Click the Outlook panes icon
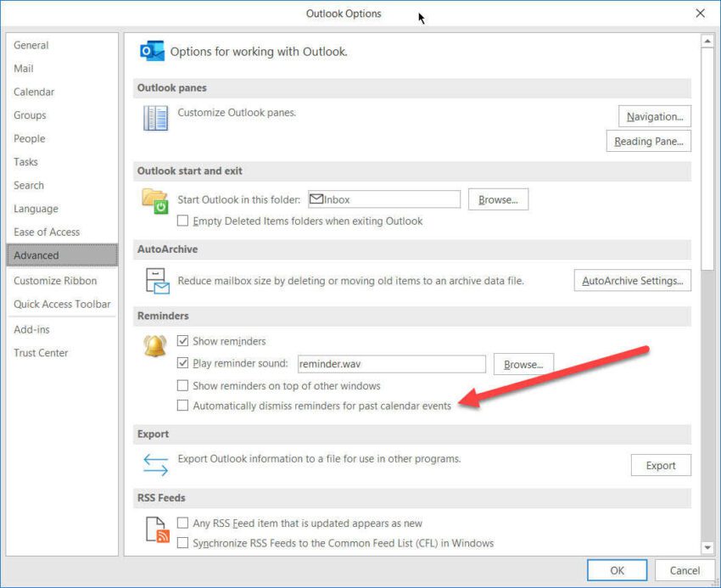The image size is (721, 588). click(x=155, y=118)
